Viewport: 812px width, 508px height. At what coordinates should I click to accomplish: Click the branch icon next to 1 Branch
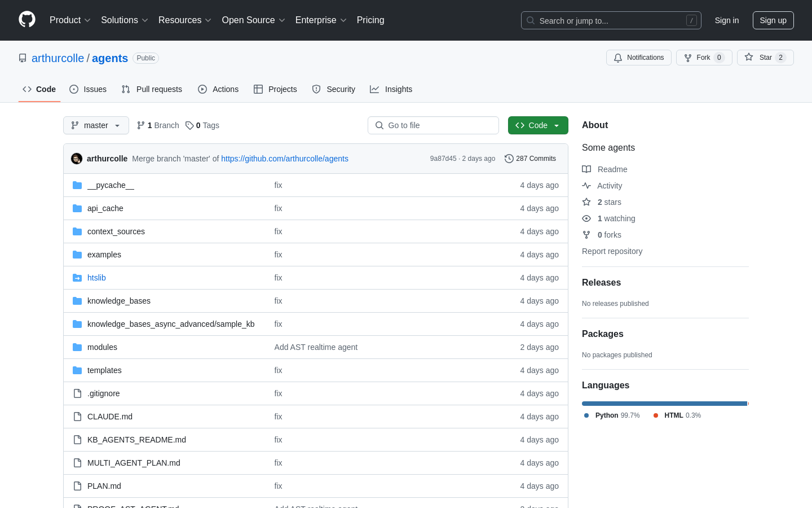point(141,125)
